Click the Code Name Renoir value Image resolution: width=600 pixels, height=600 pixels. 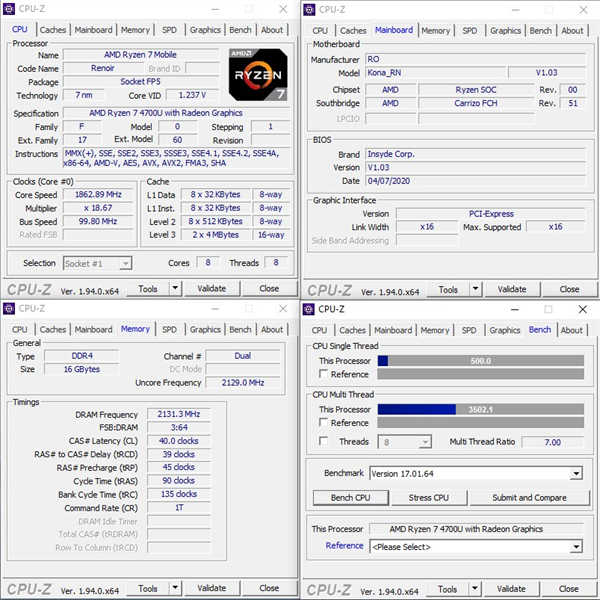[103, 68]
